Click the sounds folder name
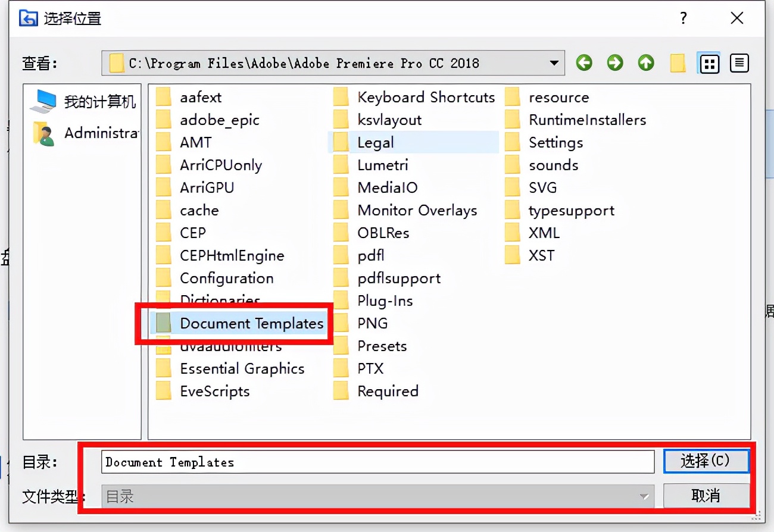774x532 pixels. tap(554, 165)
